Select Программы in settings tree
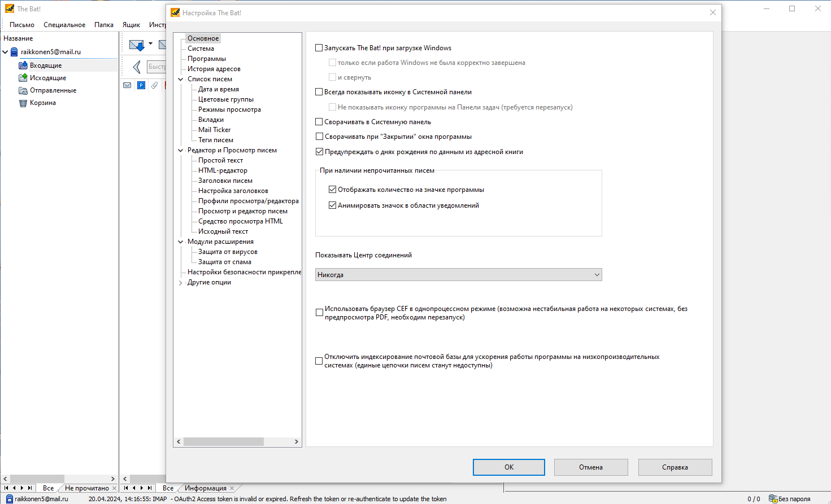This screenshot has width=831, height=504. (207, 59)
